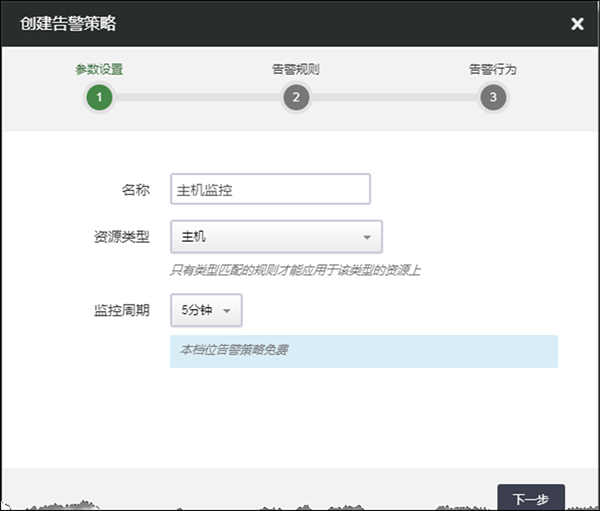Close the 创建告警策略 dialog
600x511 pixels.
(577, 24)
